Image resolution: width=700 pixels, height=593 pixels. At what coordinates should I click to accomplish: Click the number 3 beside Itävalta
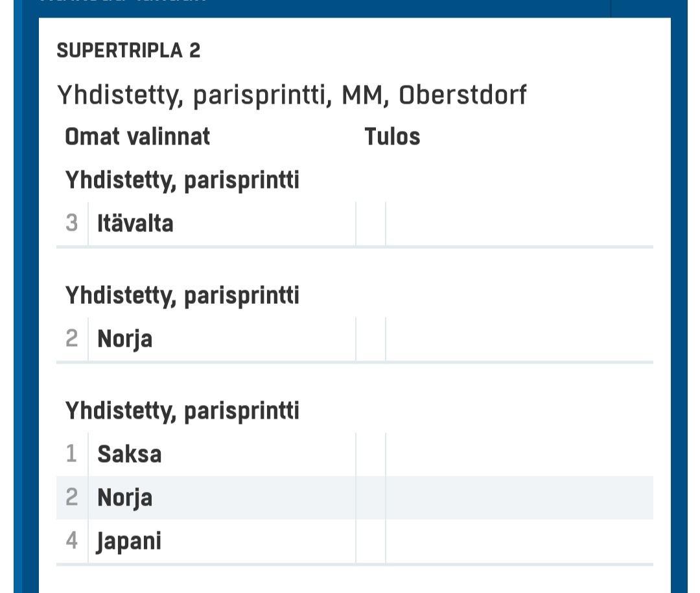click(x=72, y=224)
